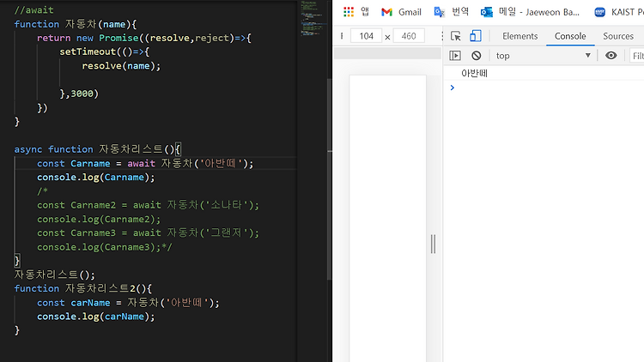Screen dimensions: 644x362
Task: Click the DevTools panel resize handle
Action: coord(433,244)
